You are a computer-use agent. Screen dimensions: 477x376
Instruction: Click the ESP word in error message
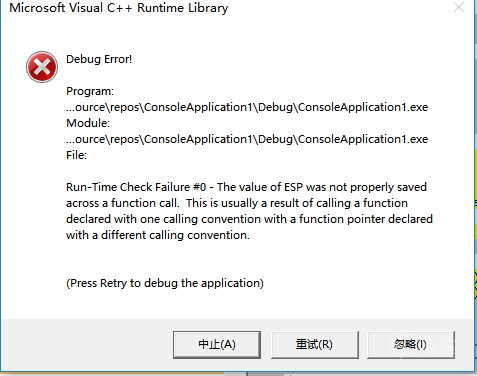293,187
